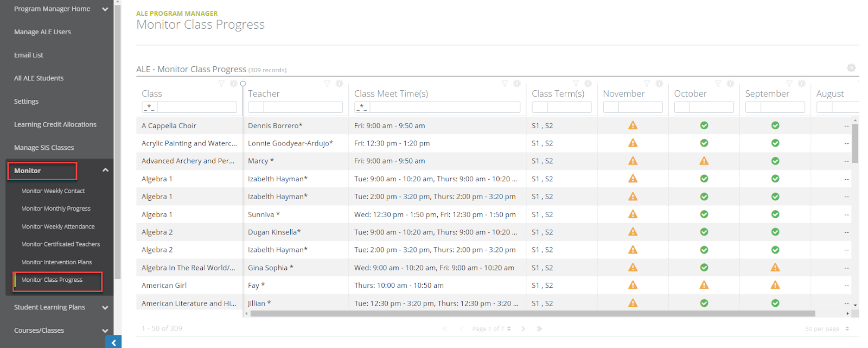
Task: Click October green check for A Cappella Choir
Action: tap(704, 125)
